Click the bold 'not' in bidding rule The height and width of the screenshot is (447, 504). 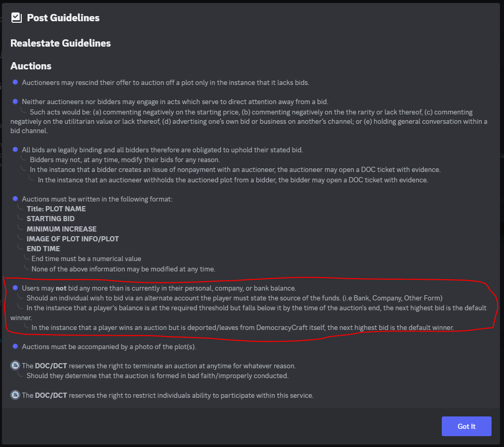(61, 289)
